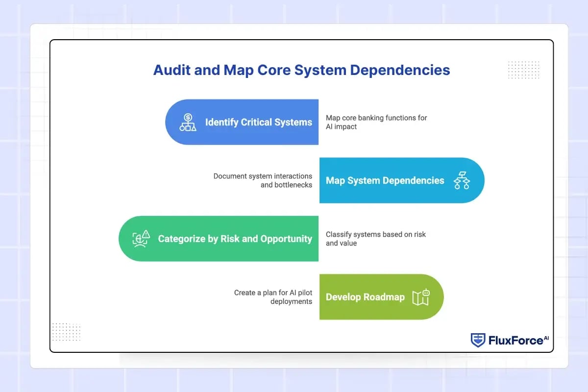588x392 pixels.
Task: Select the Identify Critical Systems label
Action: click(x=258, y=122)
